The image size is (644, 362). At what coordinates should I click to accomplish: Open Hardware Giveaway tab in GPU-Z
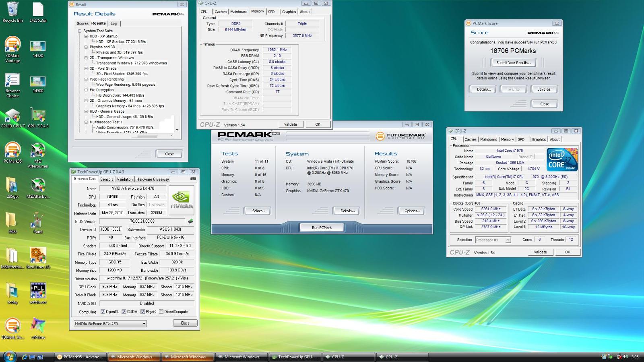[153, 179]
